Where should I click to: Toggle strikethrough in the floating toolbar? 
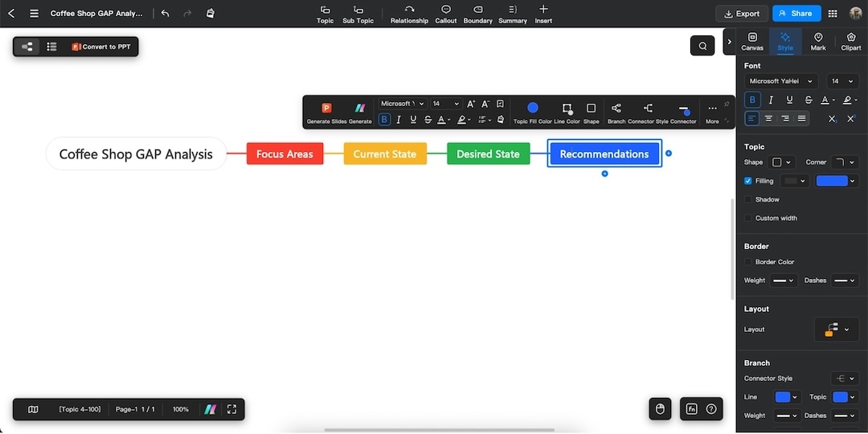click(428, 120)
